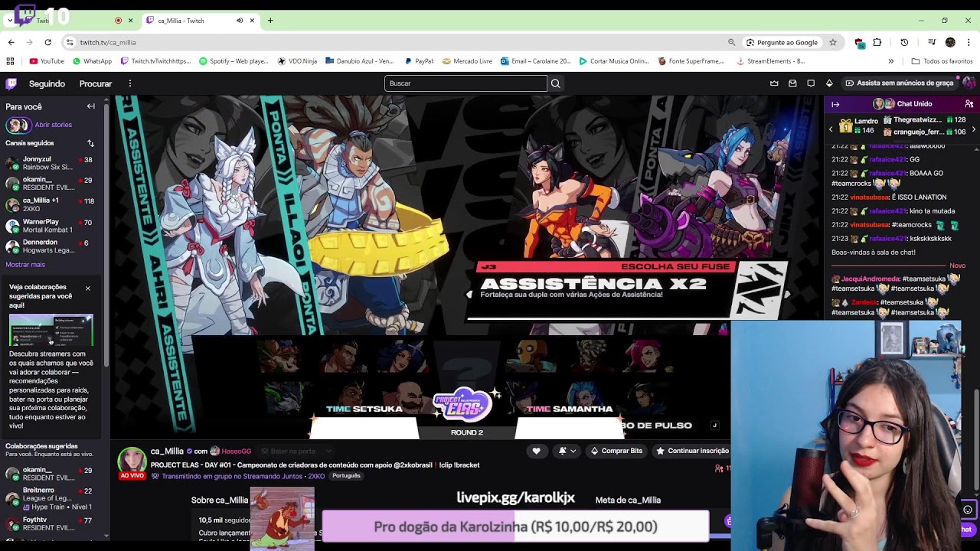Open chat community users icon
The height and width of the screenshot is (551, 980).
969,104
